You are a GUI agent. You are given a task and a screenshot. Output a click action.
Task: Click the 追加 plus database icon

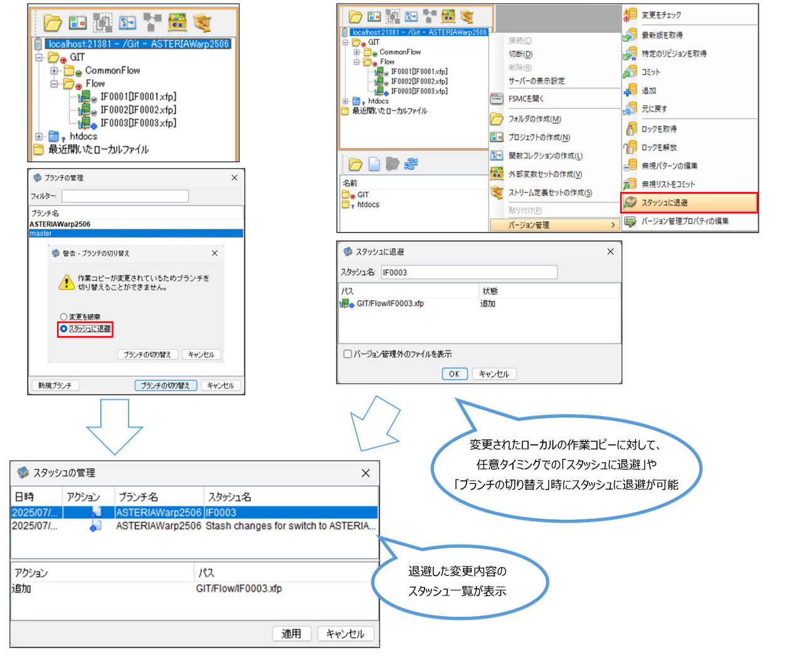630,90
